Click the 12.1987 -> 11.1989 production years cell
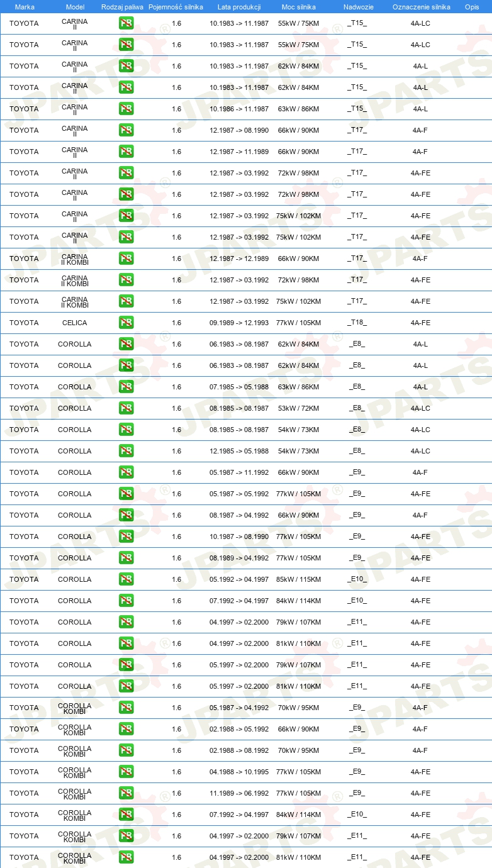Screen dimensions: 492x868 click(x=239, y=152)
